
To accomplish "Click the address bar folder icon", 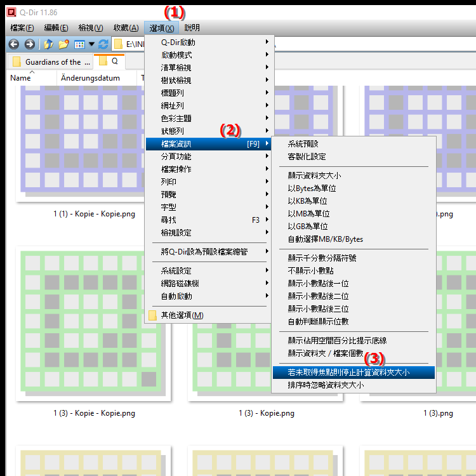I will 118,44.
